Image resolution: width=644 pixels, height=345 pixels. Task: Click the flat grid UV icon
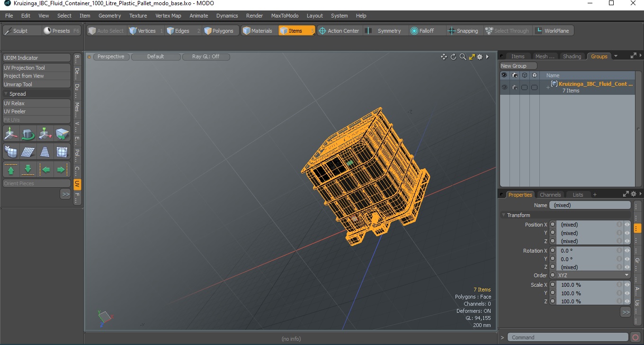[28, 152]
